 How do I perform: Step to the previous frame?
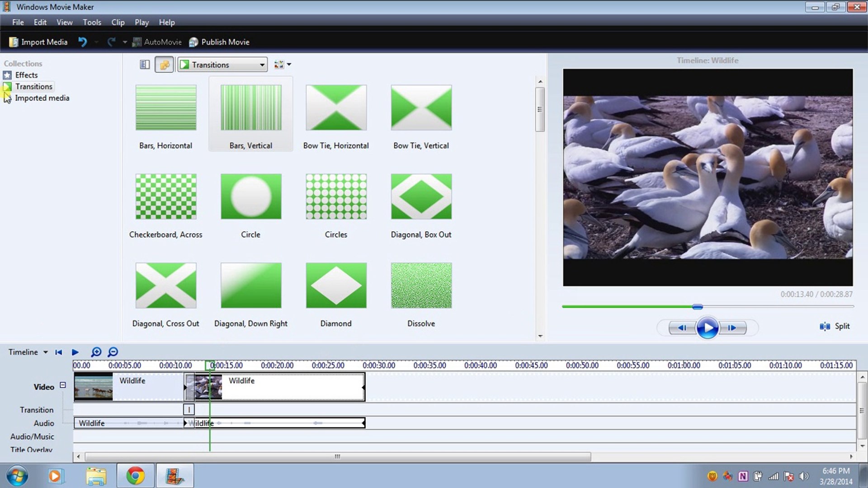point(682,328)
